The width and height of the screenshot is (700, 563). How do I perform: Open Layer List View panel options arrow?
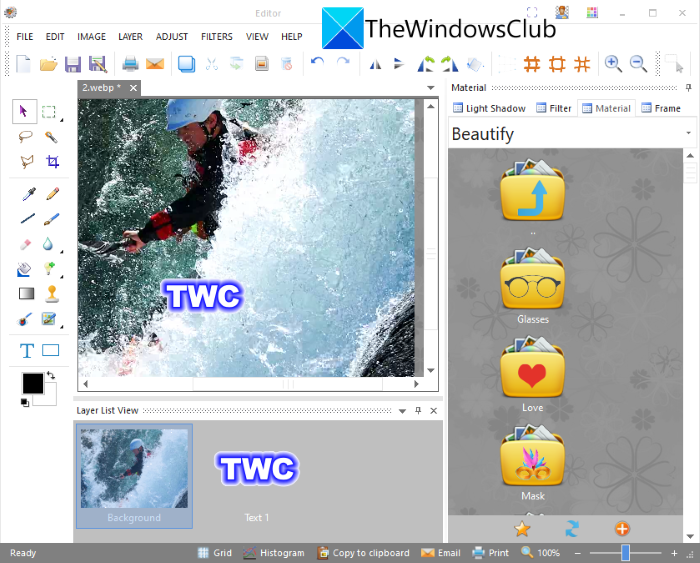click(x=402, y=411)
